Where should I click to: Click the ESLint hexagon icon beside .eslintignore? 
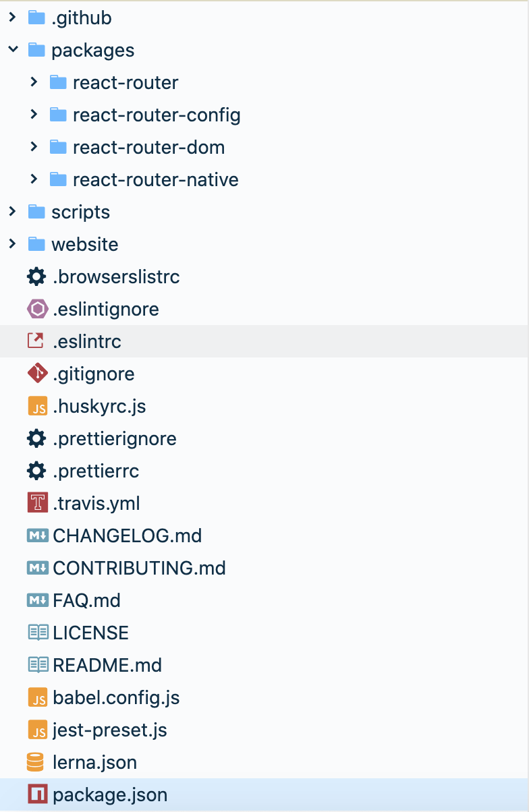36,309
